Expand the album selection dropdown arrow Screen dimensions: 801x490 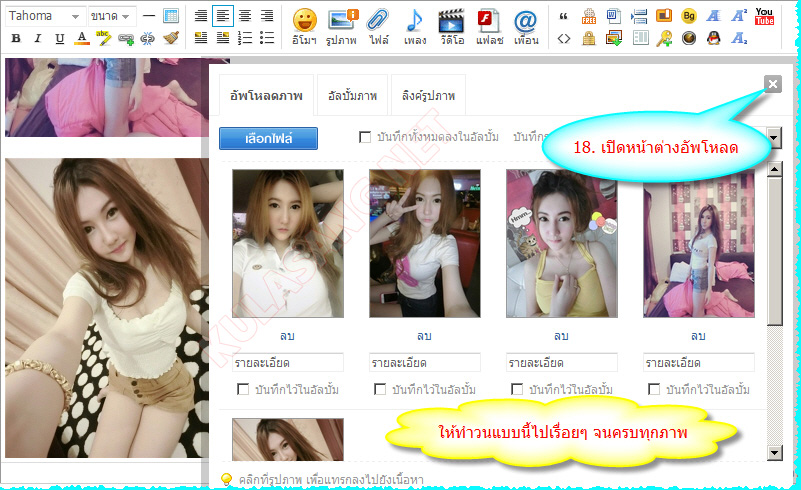(774, 137)
